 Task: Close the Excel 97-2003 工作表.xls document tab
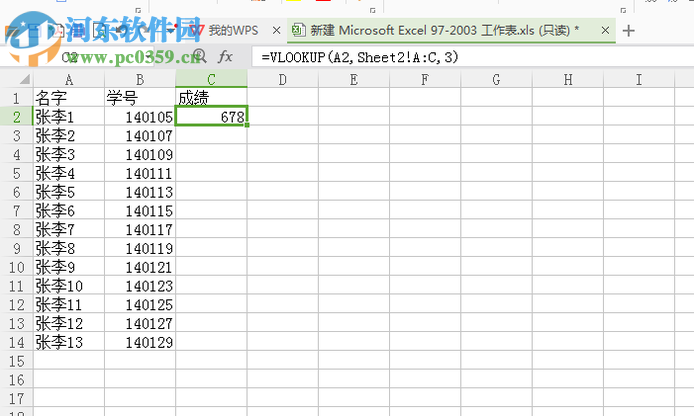click(x=605, y=31)
